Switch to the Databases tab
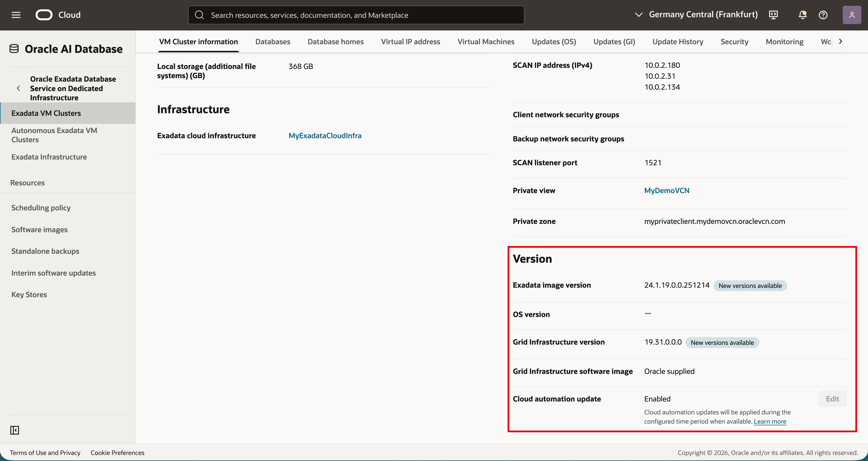The height and width of the screenshot is (461, 868). point(272,41)
